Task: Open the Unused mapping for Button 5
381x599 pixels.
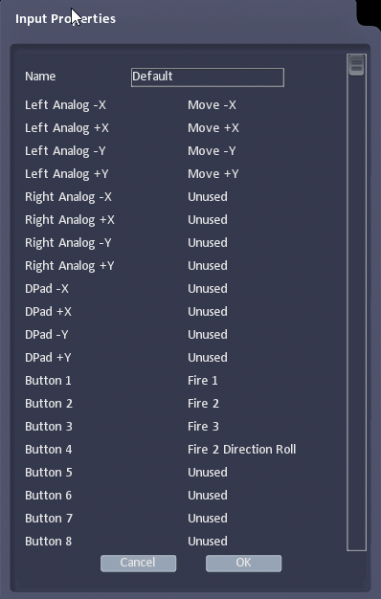Action: 208,472
